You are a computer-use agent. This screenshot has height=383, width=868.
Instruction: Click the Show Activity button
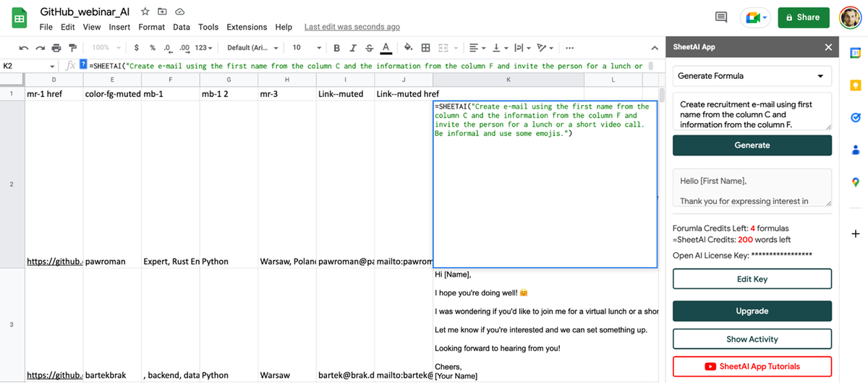752,339
